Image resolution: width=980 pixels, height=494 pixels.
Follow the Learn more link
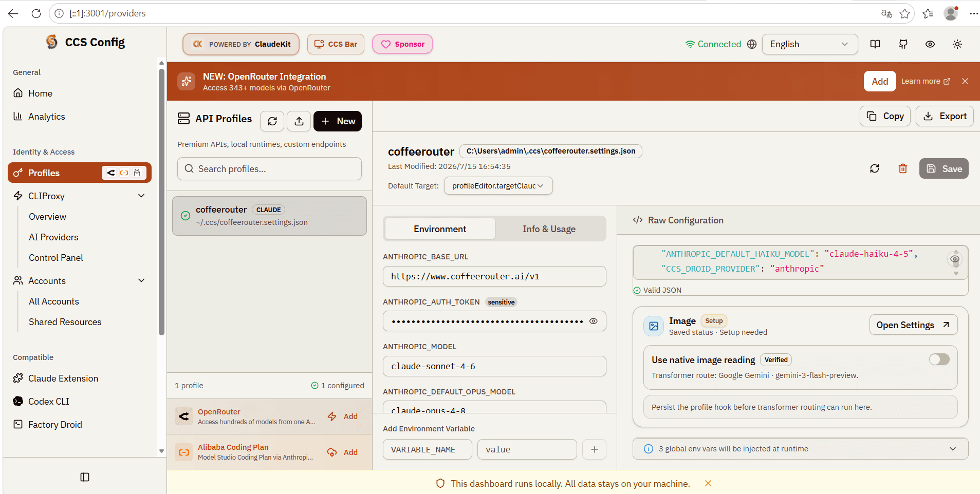pyautogui.click(x=926, y=81)
